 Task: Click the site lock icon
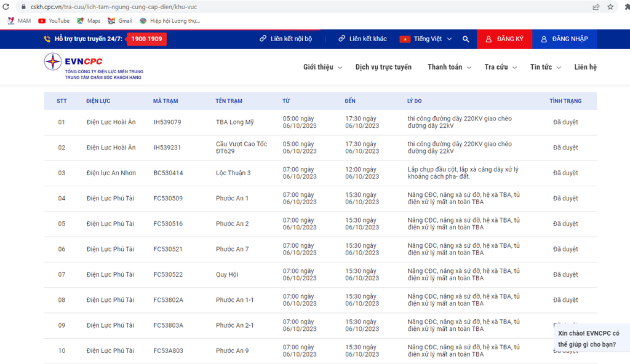pyautogui.click(x=23, y=7)
